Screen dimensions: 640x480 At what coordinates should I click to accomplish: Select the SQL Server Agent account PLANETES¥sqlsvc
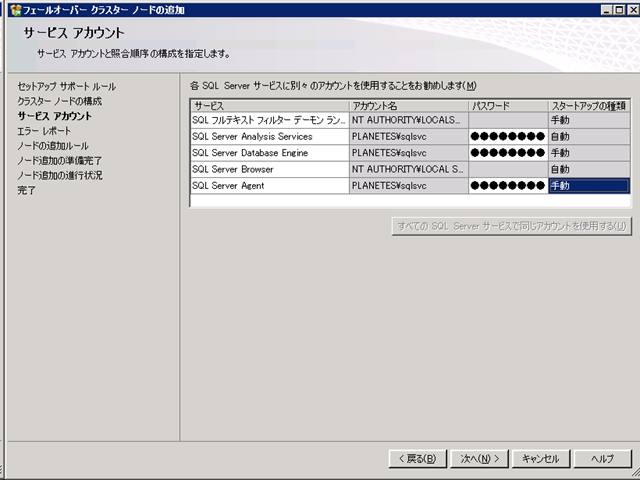click(409, 186)
